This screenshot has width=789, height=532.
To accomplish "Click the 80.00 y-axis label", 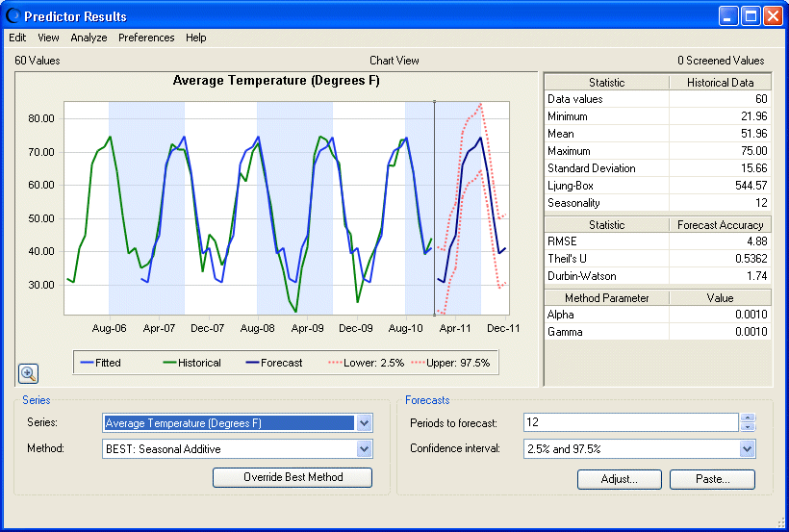I will point(41,118).
